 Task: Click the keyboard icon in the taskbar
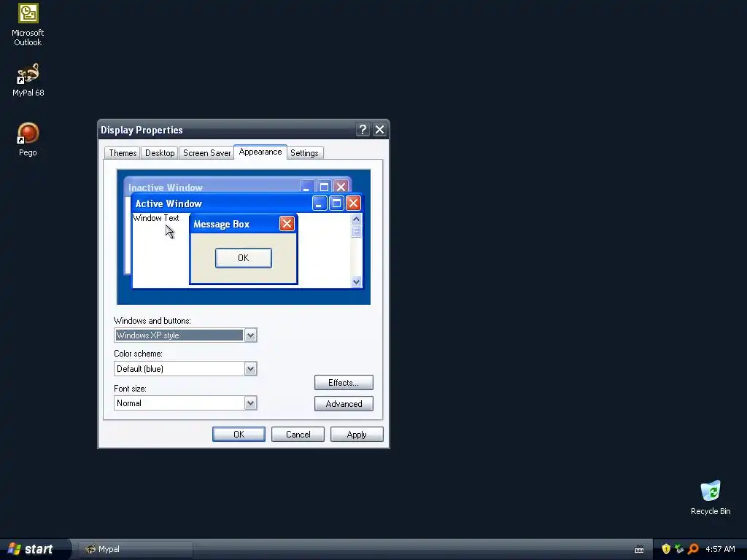(x=639, y=550)
